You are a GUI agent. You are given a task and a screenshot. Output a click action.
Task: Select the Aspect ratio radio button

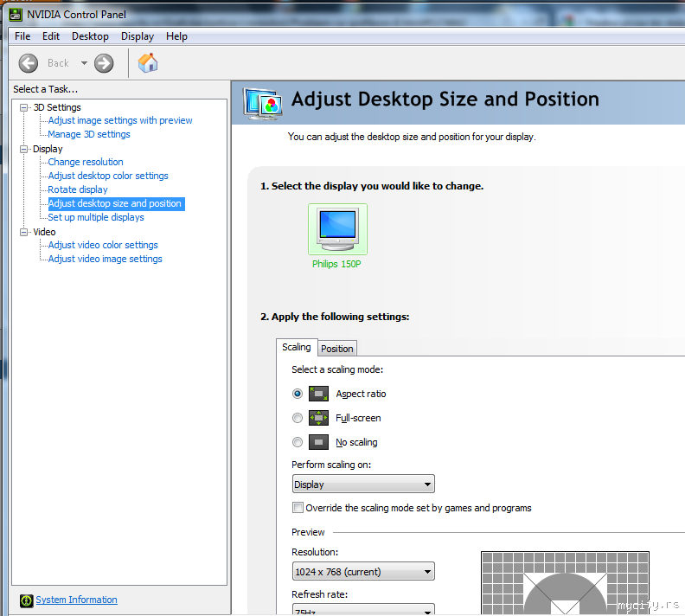click(298, 394)
